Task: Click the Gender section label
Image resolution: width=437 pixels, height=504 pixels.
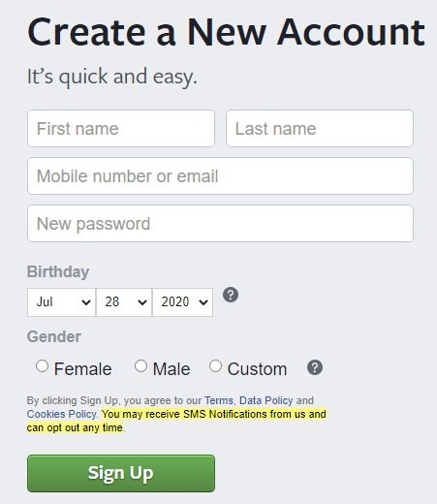Action: pyautogui.click(x=54, y=336)
